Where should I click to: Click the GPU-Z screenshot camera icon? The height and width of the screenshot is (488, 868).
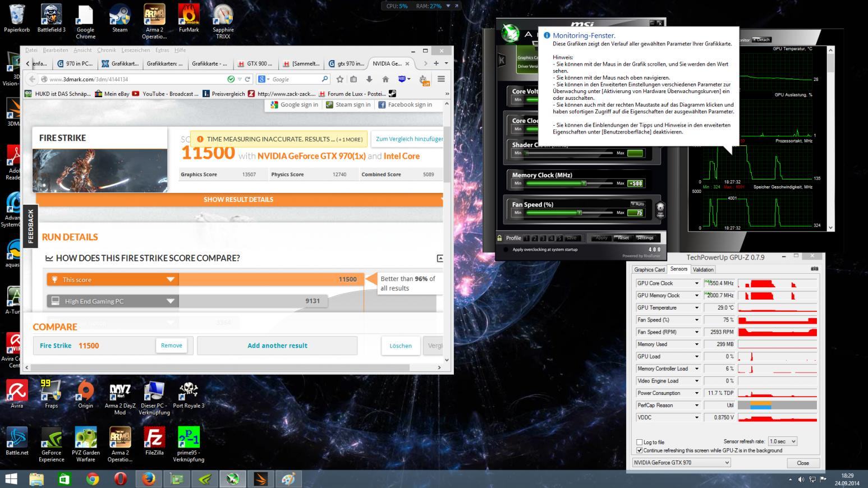coord(815,269)
